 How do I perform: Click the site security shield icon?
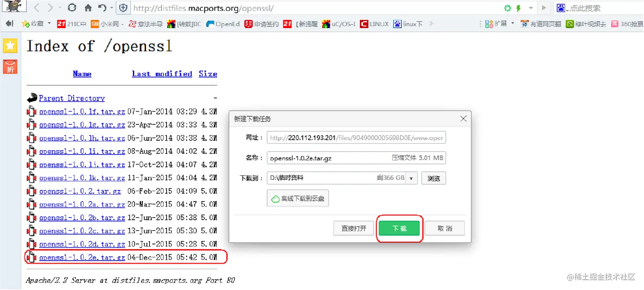click(x=124, y=8)
